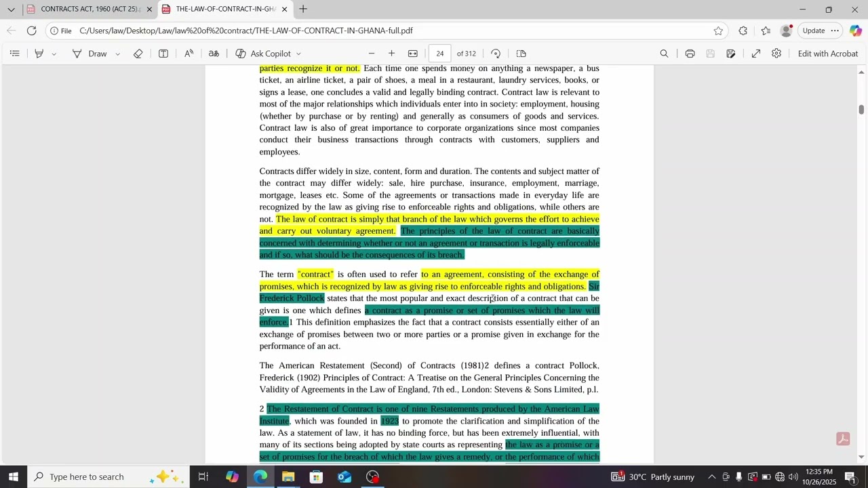
Task: Click Edit with Acrobat
Action: coord(828,54)
